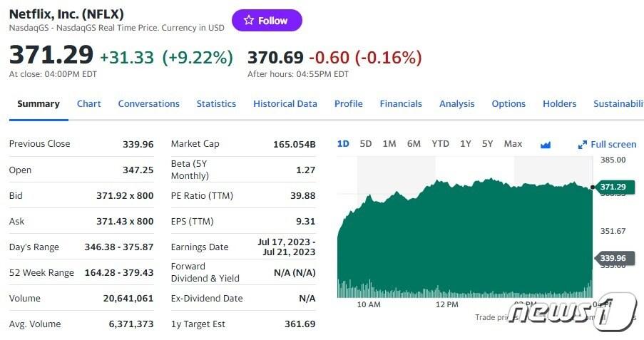Click the Full screen link
Image resolution: width=644 pixels, height=340 pixels.
pyautogui.click(x=613, y=145)
